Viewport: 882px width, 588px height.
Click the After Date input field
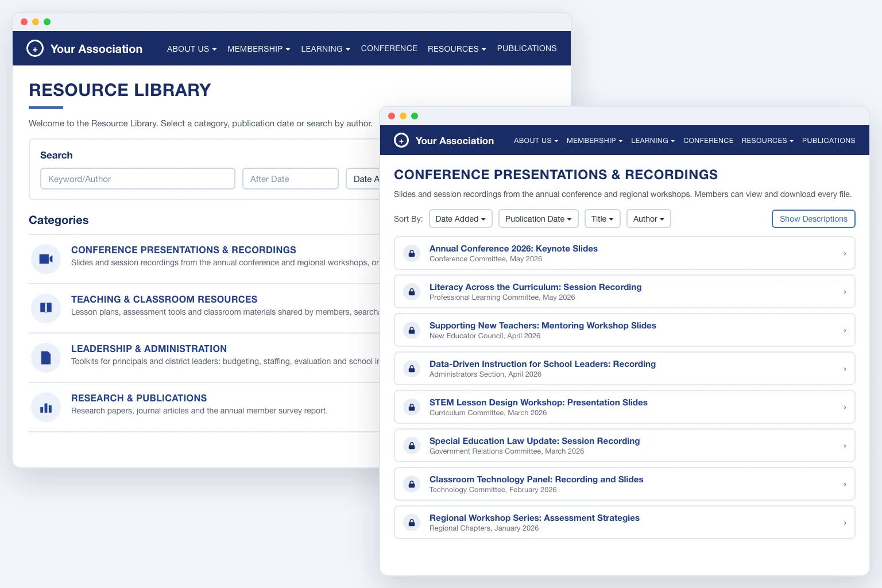click(x=291, y=179)
